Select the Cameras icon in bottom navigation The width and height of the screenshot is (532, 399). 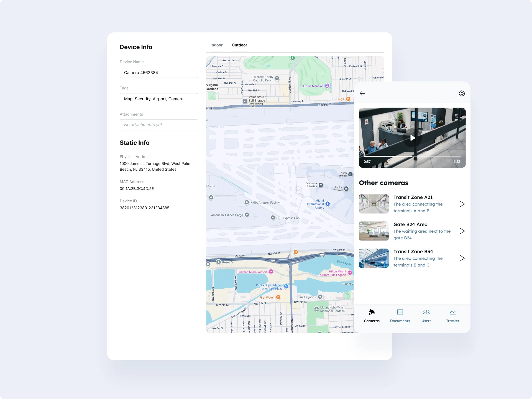coord(372,312)
